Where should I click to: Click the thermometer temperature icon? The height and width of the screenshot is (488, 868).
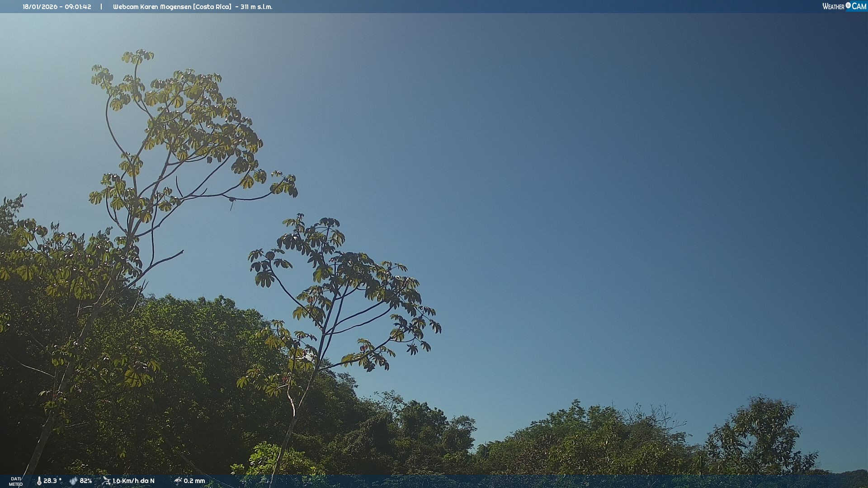(39, 481)
